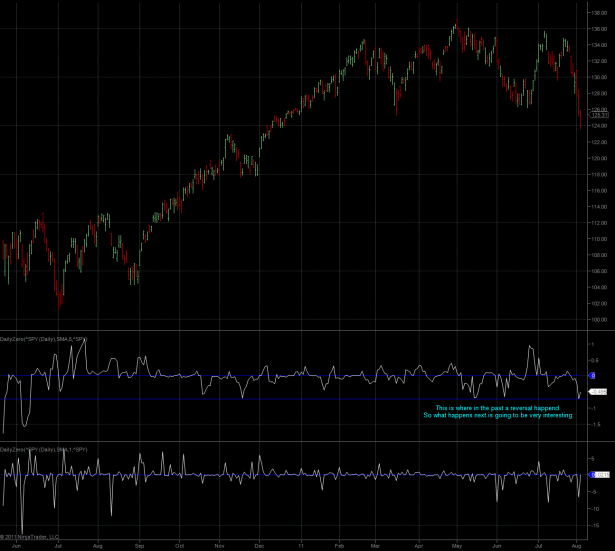This screenshot has height=551, width=615.
Task: Click the blue zero-level marker in the SMA 5 panel
Action: click(x=591, y=376)
